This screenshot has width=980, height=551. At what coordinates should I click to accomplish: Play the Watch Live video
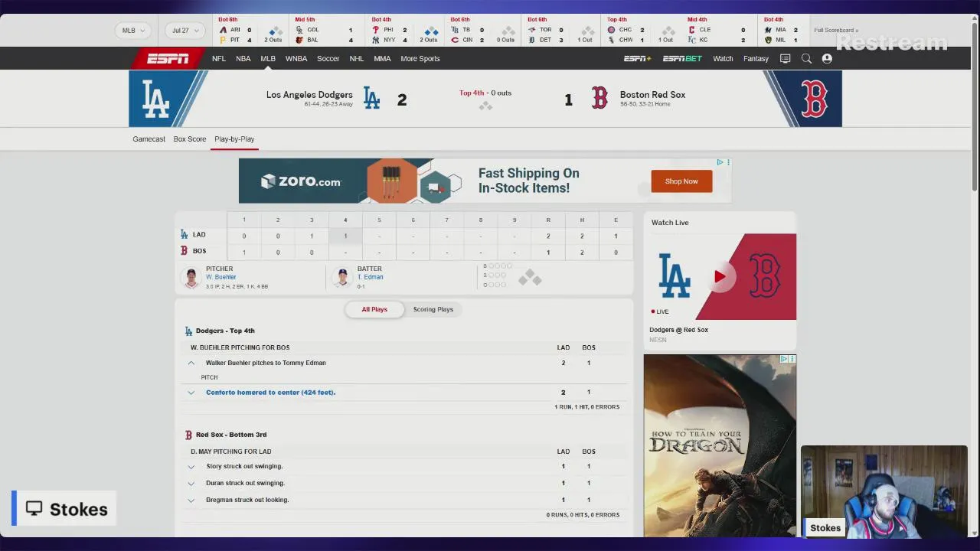(x=720, y=276)
